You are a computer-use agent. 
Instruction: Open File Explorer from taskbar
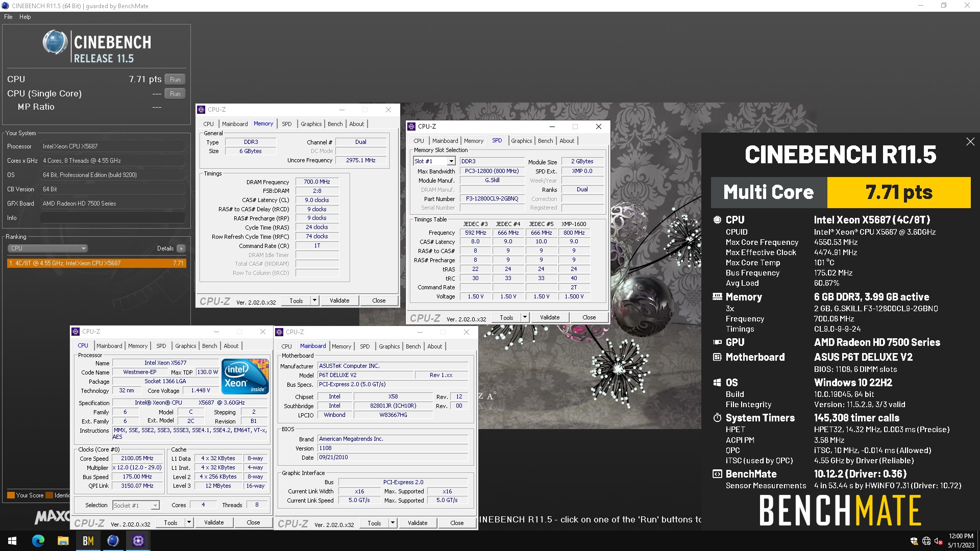tap(63, 541)
